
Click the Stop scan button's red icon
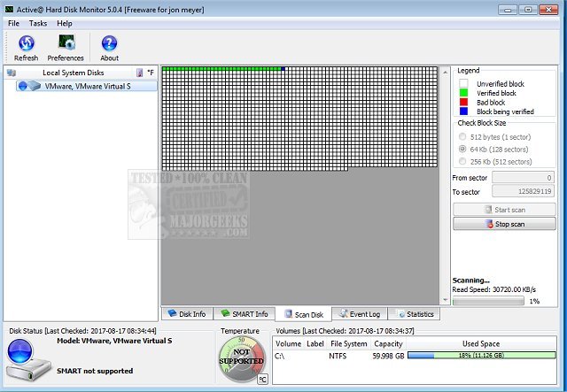click(x=490, y=224)
